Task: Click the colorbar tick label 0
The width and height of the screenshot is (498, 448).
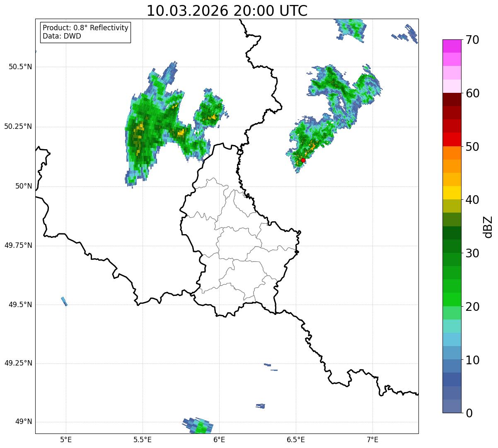Action: tap(469, 413)
